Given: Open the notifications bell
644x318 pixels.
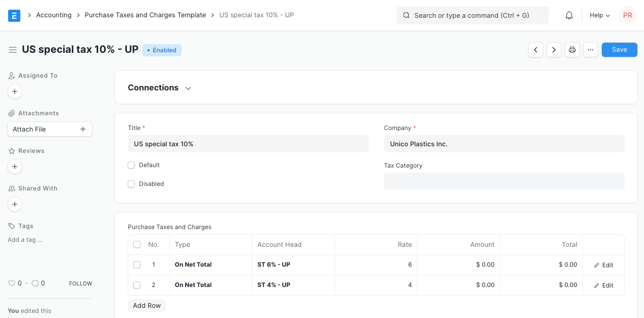Looking at the screenshot, I should pos(569,15).
